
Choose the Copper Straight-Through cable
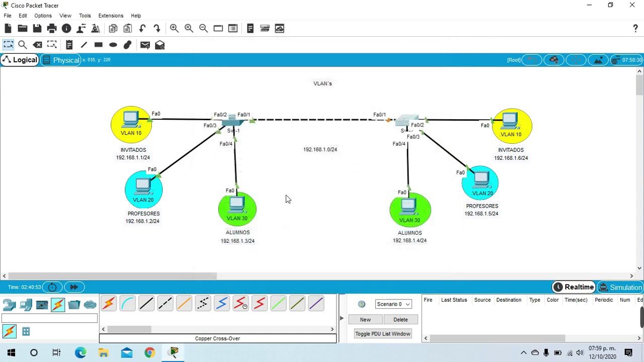146,304
